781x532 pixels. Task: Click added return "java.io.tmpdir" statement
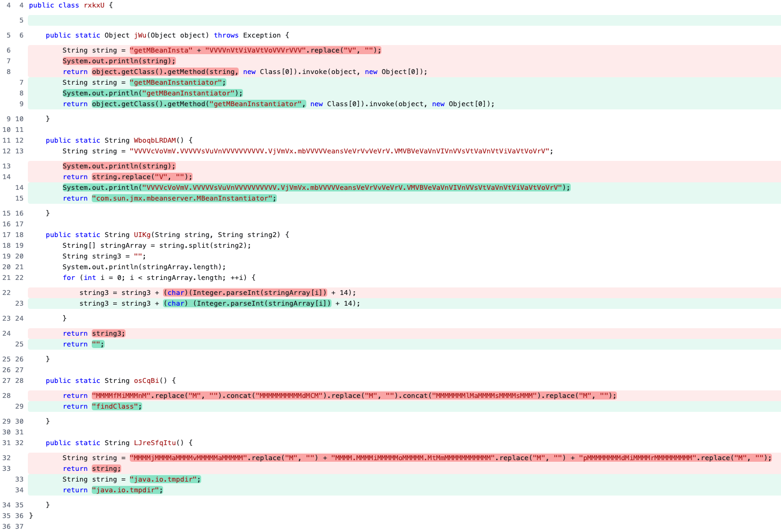(x=113, y=490)
